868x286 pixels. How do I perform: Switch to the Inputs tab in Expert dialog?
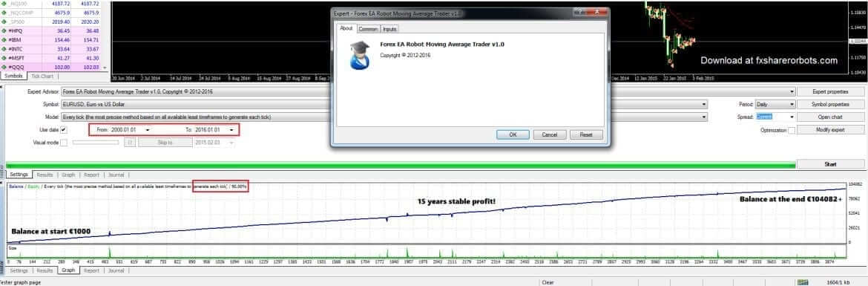point(389,29)
